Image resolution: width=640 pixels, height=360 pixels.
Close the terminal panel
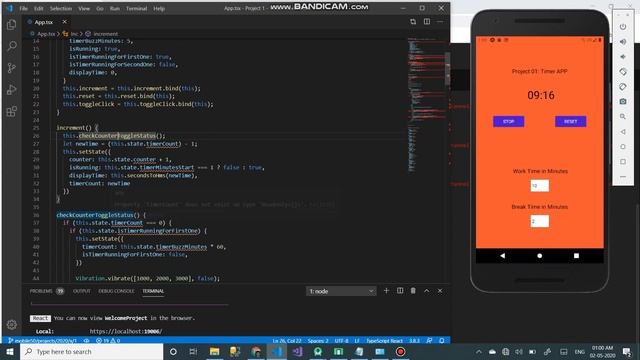pos(440,291)
